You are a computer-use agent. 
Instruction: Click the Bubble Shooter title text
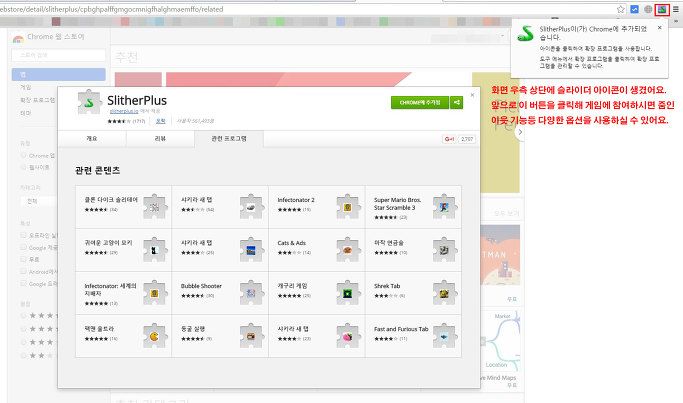click(x=201, y=286)
